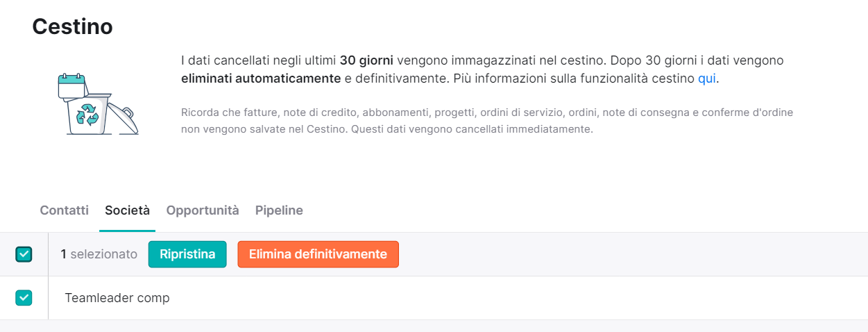868x332 pixels.
Task: Restore the selection with Ripristina
Action: click(x=187, y=254)
